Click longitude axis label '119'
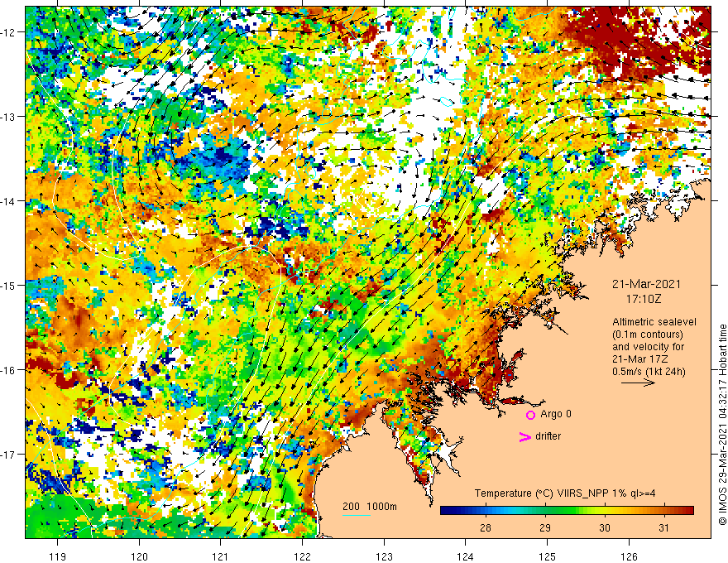Viewport: 728px width, 563px height. (x=58, y=556)
